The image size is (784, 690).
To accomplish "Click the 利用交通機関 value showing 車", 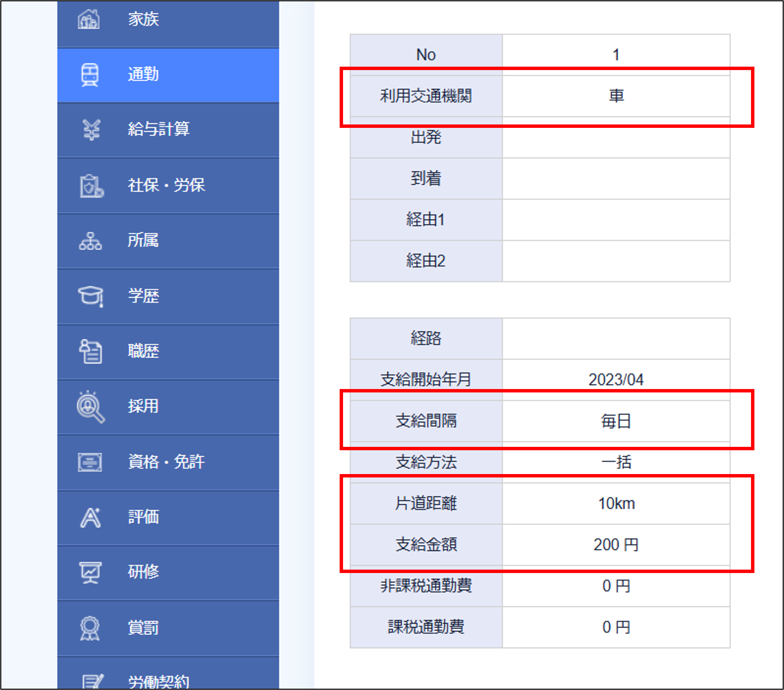I will 616,97.
